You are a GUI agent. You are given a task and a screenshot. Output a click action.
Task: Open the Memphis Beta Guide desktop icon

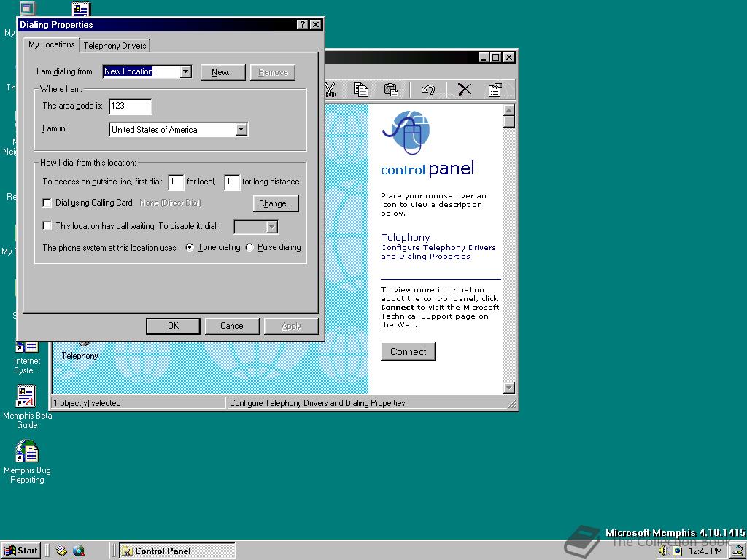point(27,407)
